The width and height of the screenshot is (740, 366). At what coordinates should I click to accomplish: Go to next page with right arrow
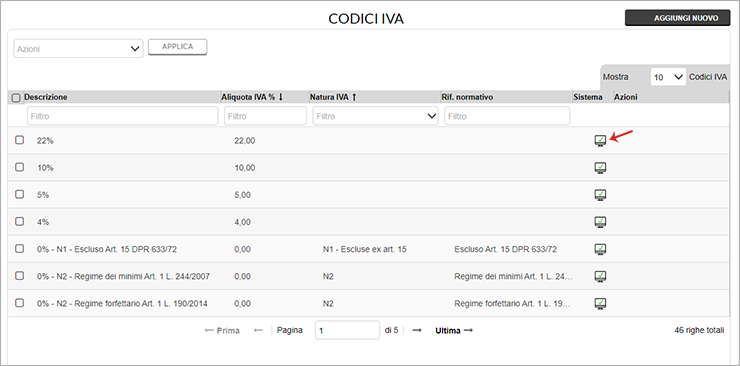[416, 331]
